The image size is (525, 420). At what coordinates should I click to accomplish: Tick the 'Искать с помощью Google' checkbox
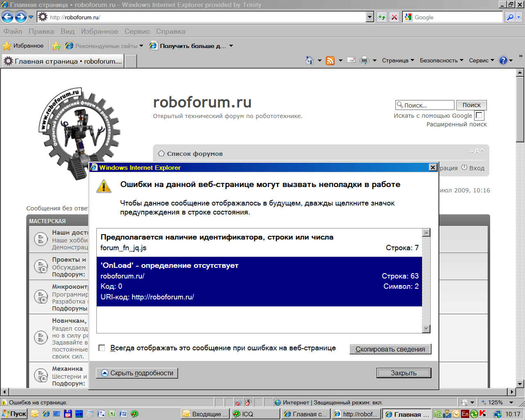479,116
